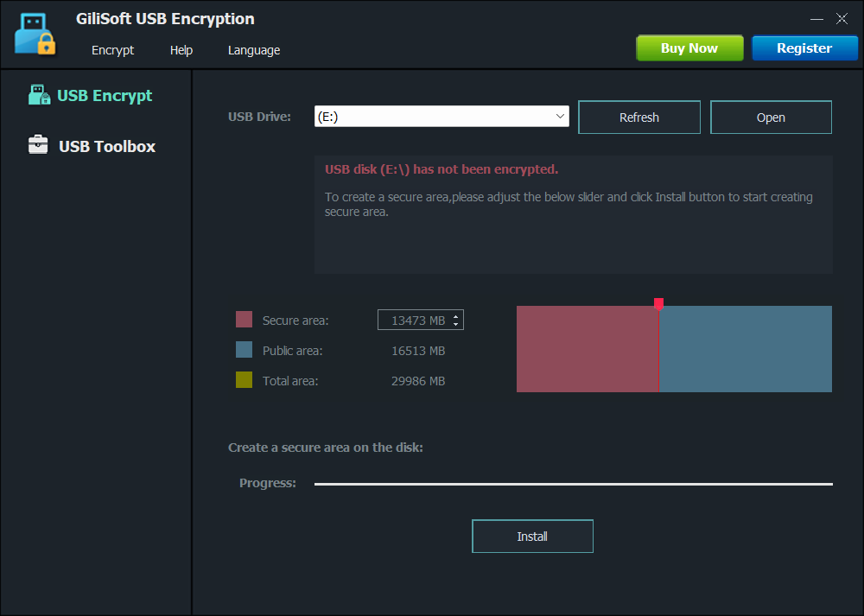Click the dropdown arrow beside (E:)
Image resolution: width=864 pixels, height=616 pixels.
click(560, 116)
